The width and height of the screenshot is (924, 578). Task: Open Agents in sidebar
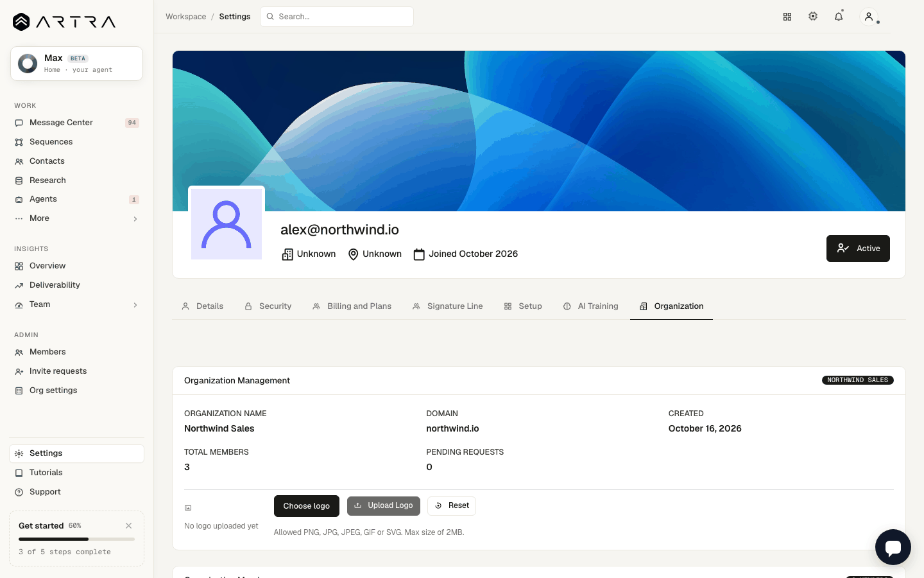coord(77,199)
